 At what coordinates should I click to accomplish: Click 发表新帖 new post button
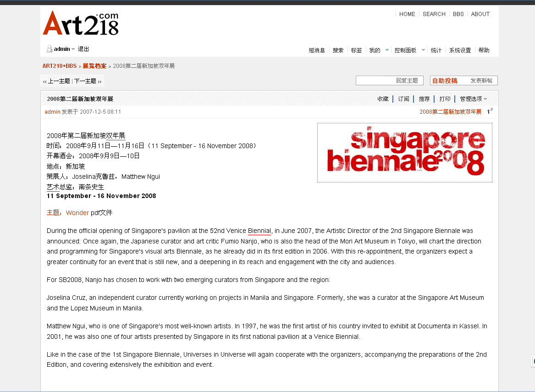click(481, 81)
